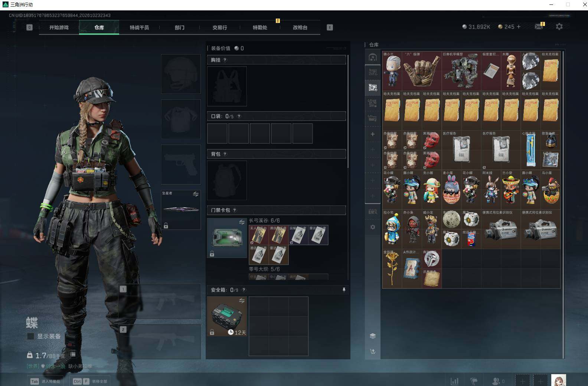Open the 部门 tab
Image resolution: width=588 pixels, height=386 pixels.
(180, 27)
